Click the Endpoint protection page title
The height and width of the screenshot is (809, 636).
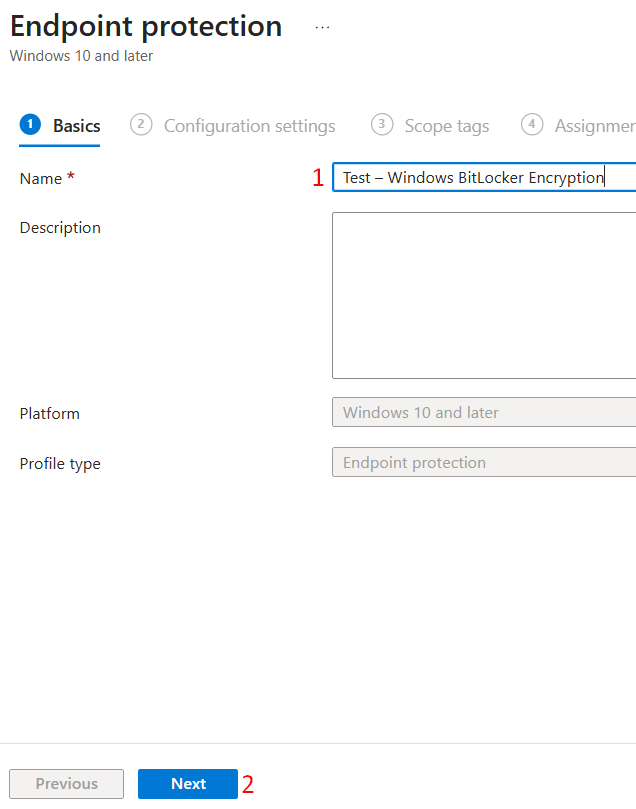tap(146, 26)
